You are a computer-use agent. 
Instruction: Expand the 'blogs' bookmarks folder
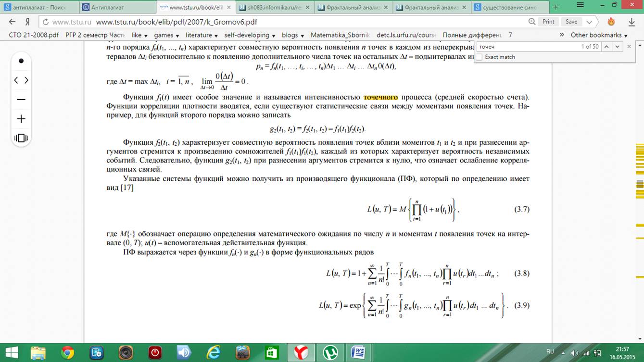[x=293, y=35]
